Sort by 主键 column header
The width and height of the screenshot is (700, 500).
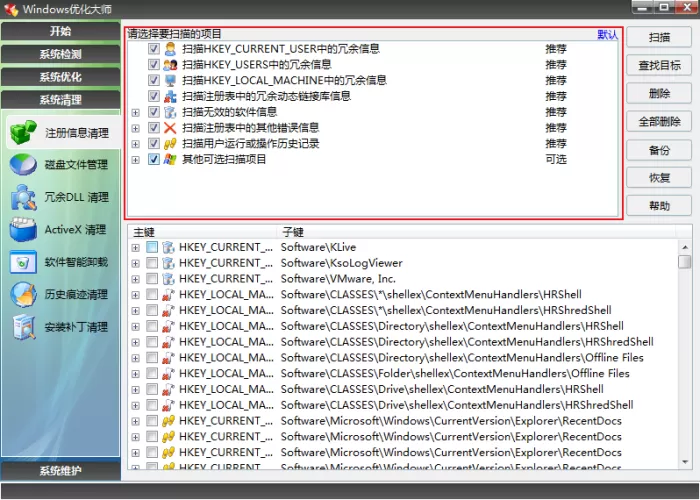point(202,232)
